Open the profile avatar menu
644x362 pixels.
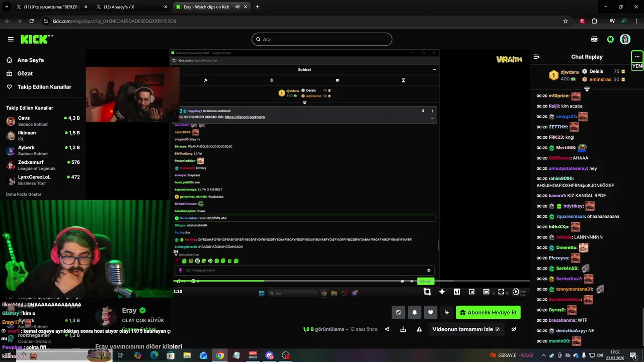click(625, 39)
